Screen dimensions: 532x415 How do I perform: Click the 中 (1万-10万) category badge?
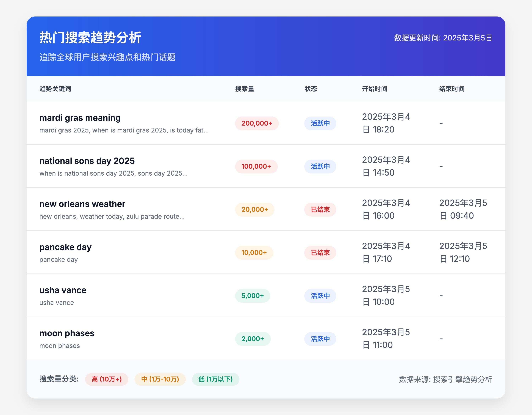click(160, 379)
